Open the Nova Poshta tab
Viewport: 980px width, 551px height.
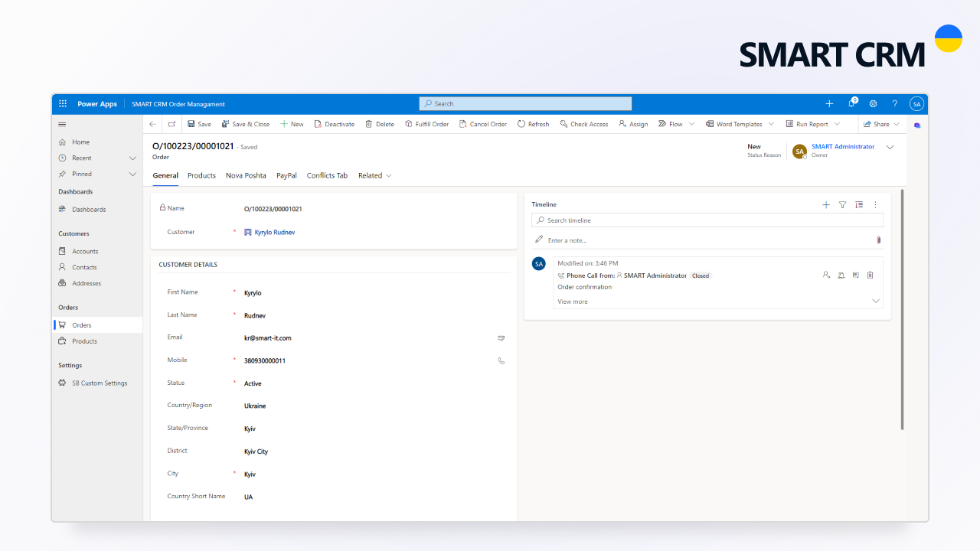pos(246,175)
